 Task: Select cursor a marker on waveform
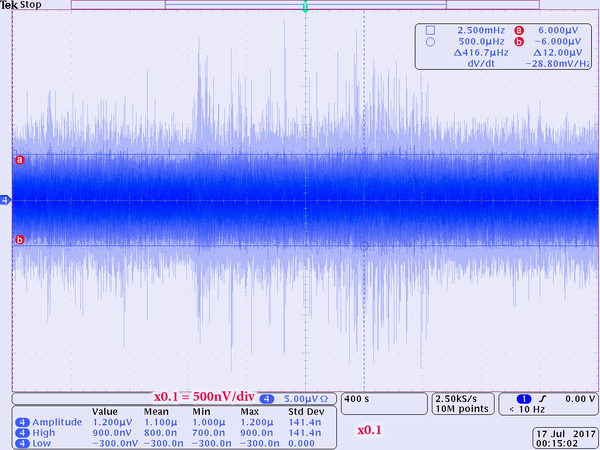point(20,160)
